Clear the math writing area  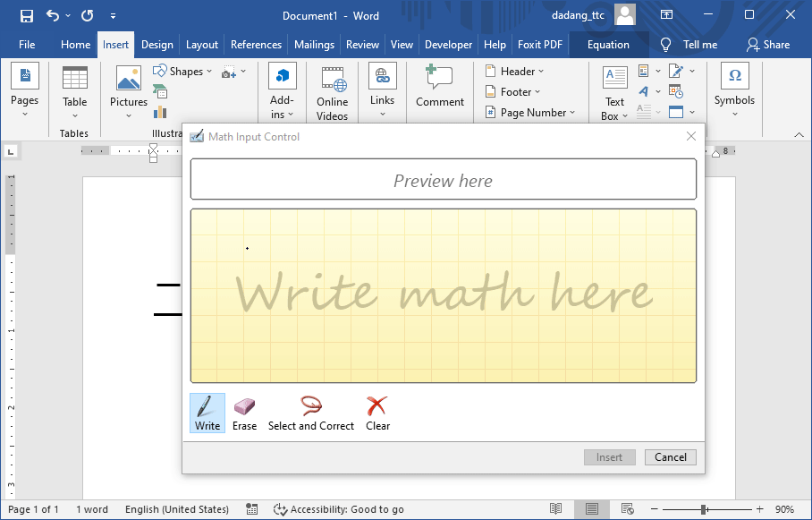coord(376,413)
